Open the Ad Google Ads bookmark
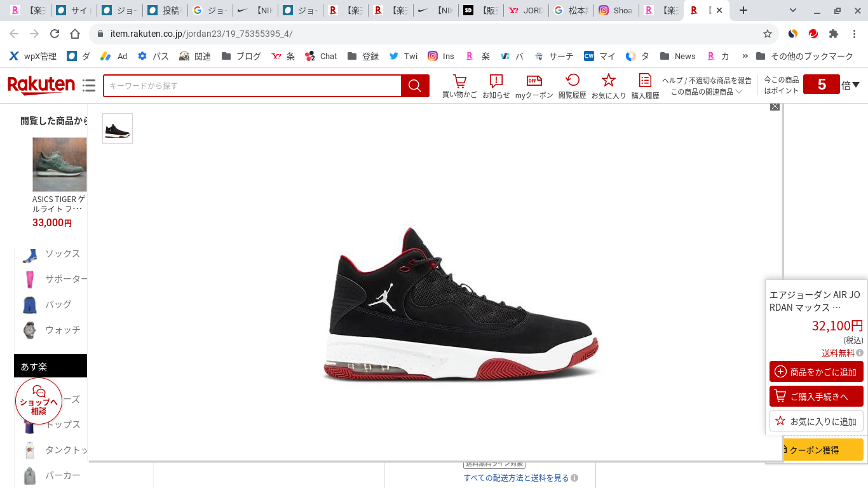Viewport: 868px width, 488px height. click(x=114, y=56)
